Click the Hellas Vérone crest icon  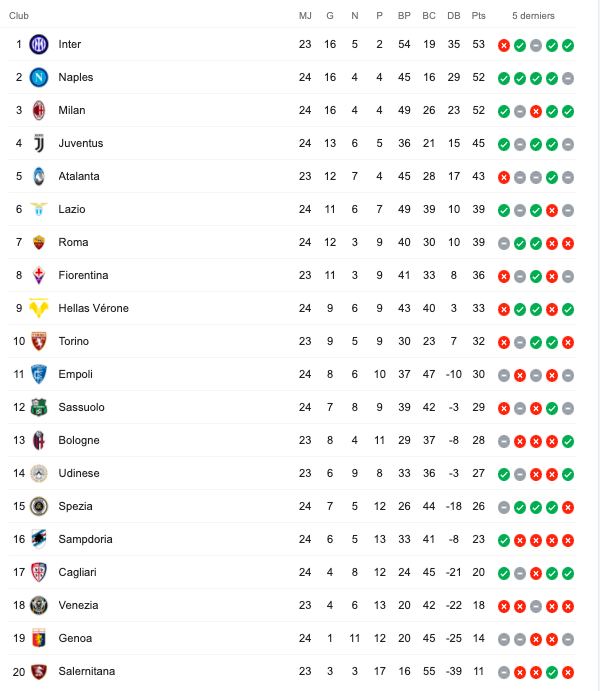pos(39,308)
